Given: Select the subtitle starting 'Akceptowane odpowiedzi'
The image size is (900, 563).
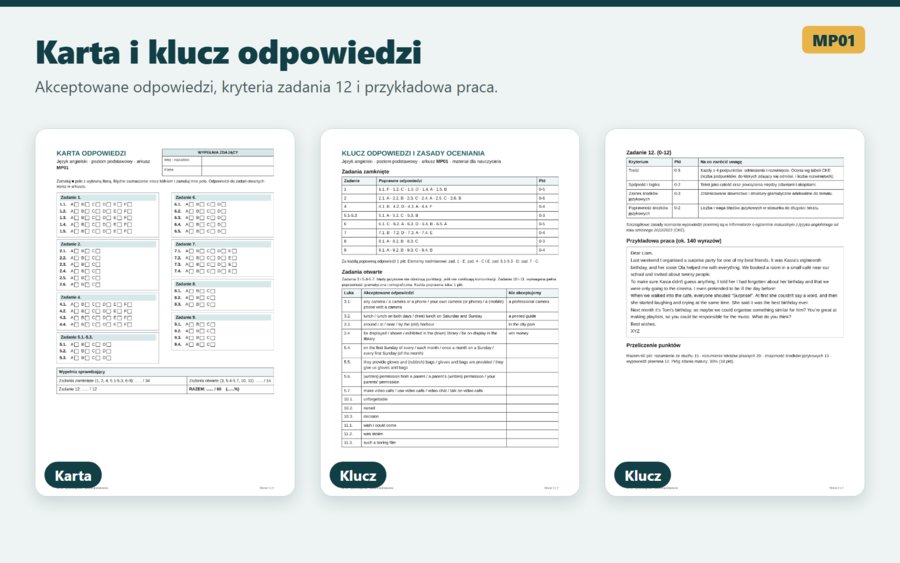Looking at the screenshot, I should click(266, 87).
